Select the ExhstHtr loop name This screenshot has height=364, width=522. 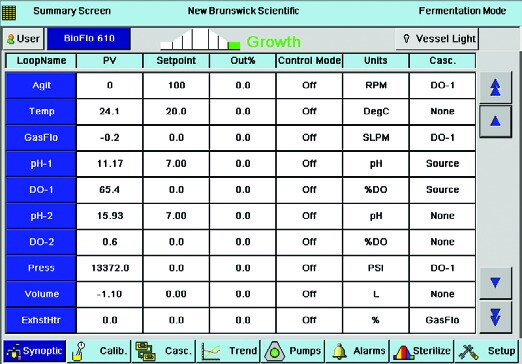(x=41, y=320)
